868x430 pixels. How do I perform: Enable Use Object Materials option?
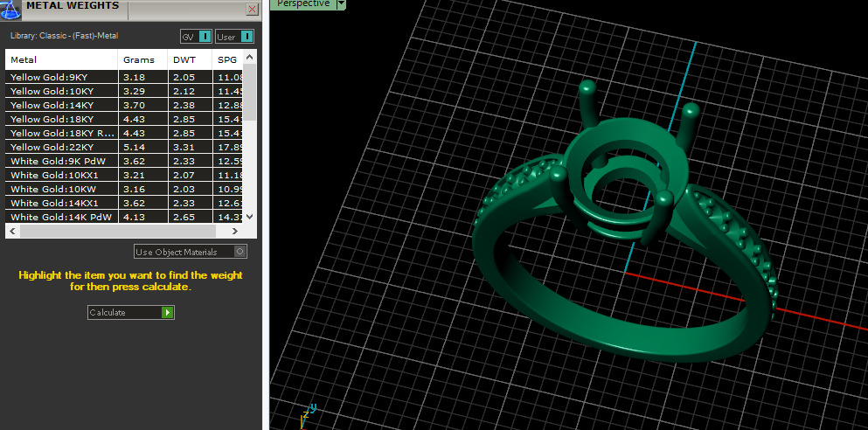click(x=191, y=251)
